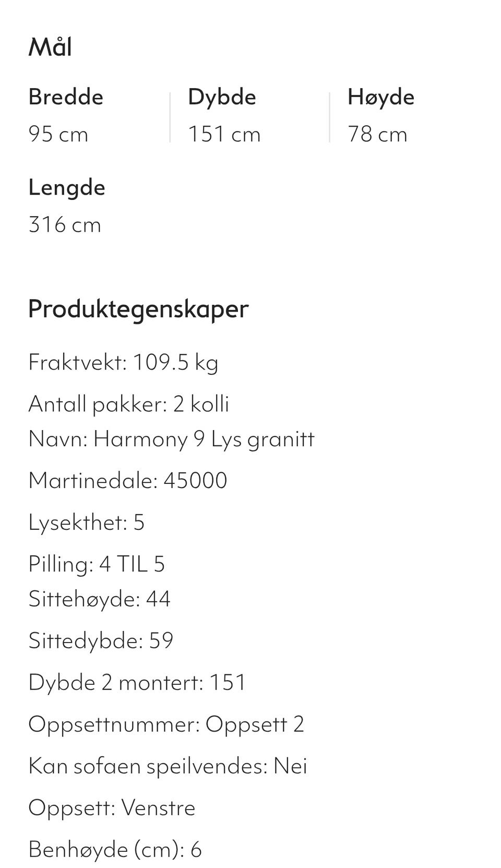Select the Bredde 95 cm value
501x868 pixels.
tap(58, 134)
